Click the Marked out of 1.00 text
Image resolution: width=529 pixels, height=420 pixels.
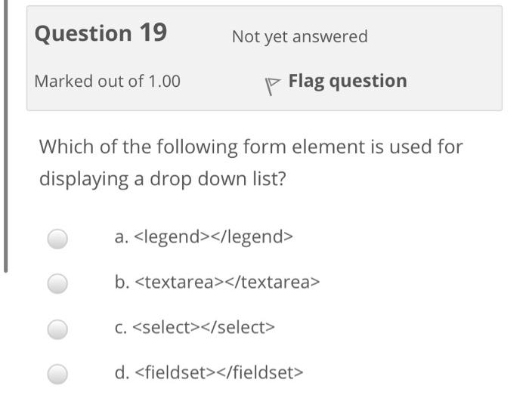107,81
